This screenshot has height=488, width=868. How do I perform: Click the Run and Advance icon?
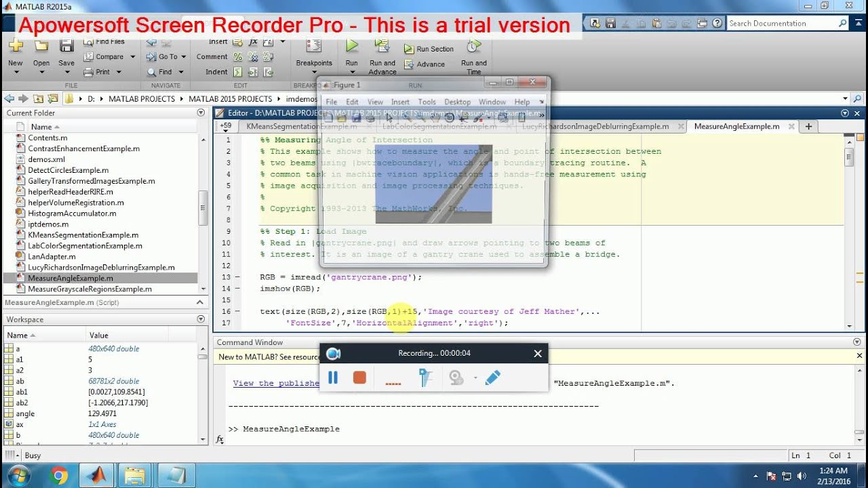(x=382, y=46)
